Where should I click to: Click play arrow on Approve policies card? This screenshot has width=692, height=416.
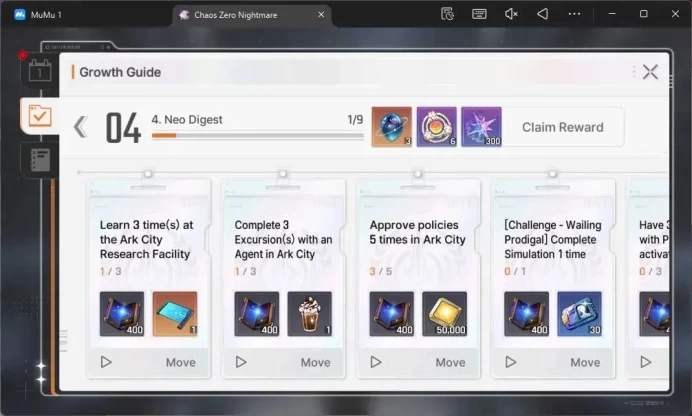point(376,362)
